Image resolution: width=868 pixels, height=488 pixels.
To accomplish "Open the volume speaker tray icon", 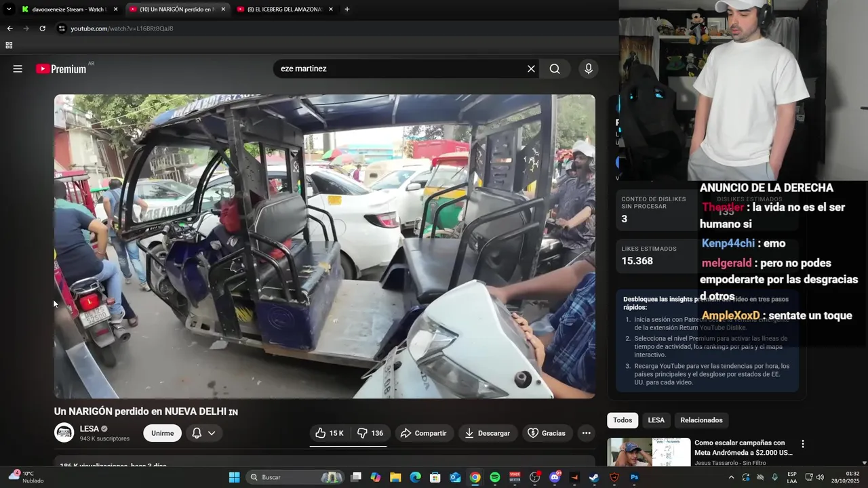I will pyautogui.click(x=820, y=477).
